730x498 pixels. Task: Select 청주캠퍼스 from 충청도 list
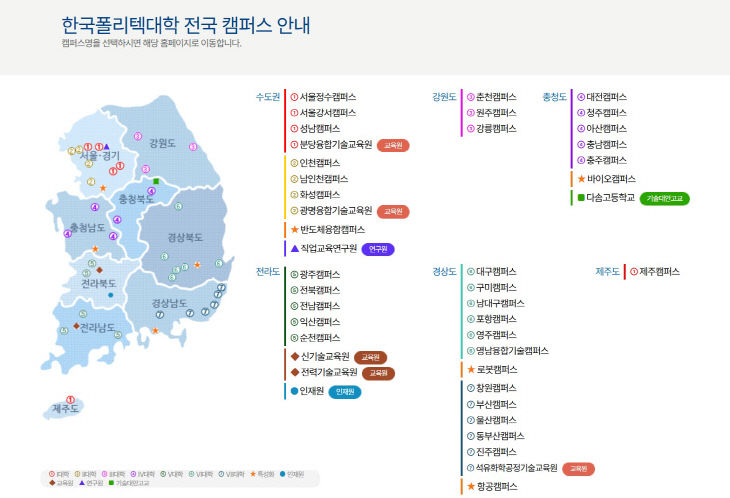tap(606, 113)
